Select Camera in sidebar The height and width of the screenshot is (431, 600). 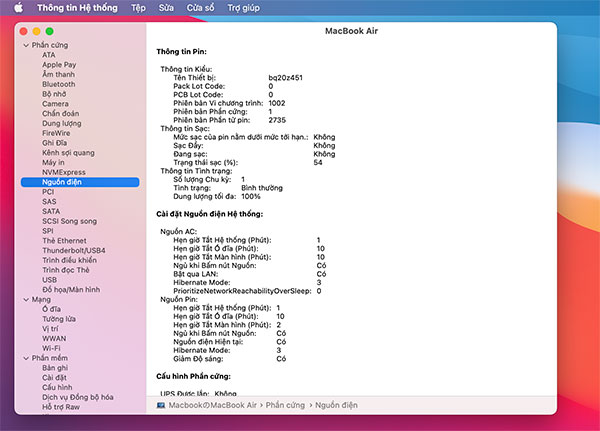tap(55, 104)
